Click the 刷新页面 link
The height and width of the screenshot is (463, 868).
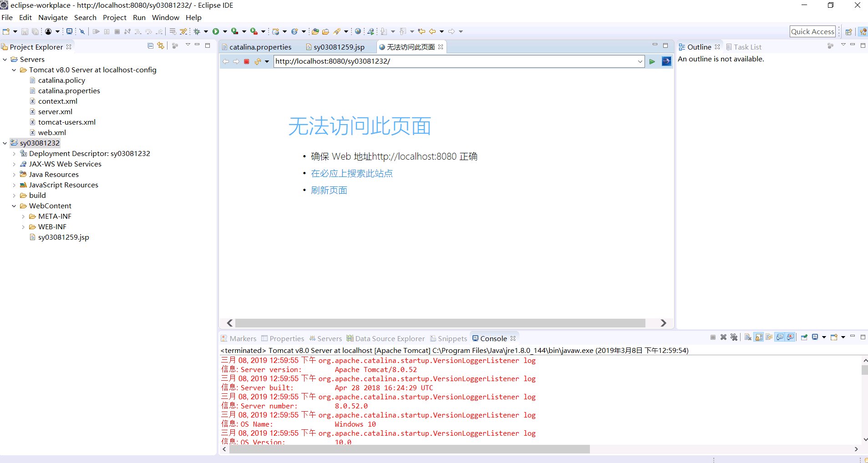(329, 190)
